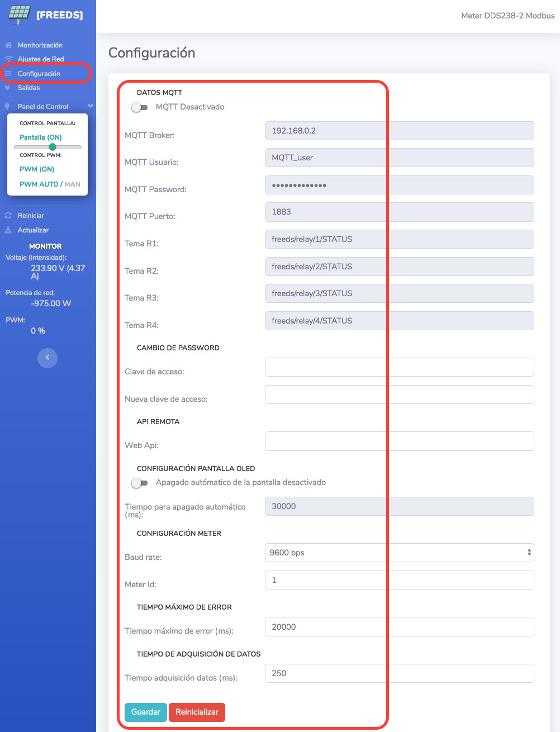Switch PWM AUTO / MAN mode
Screen dimensions: 560x732
click(50, 184)
